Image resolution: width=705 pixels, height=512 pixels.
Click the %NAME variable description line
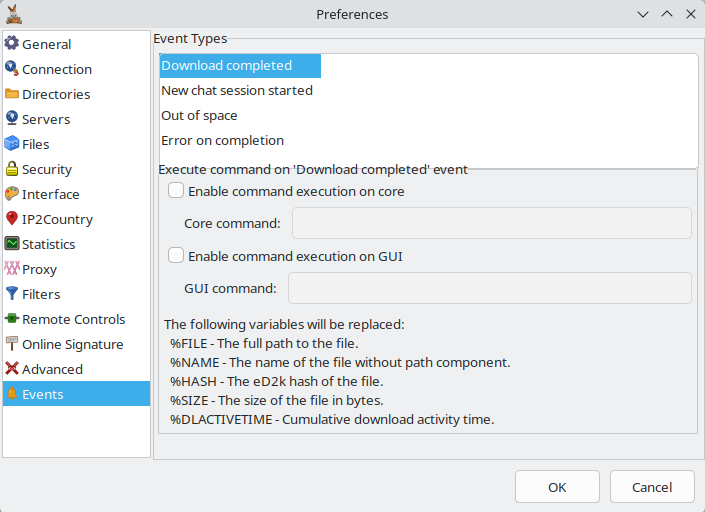click(x=340, y=362)
